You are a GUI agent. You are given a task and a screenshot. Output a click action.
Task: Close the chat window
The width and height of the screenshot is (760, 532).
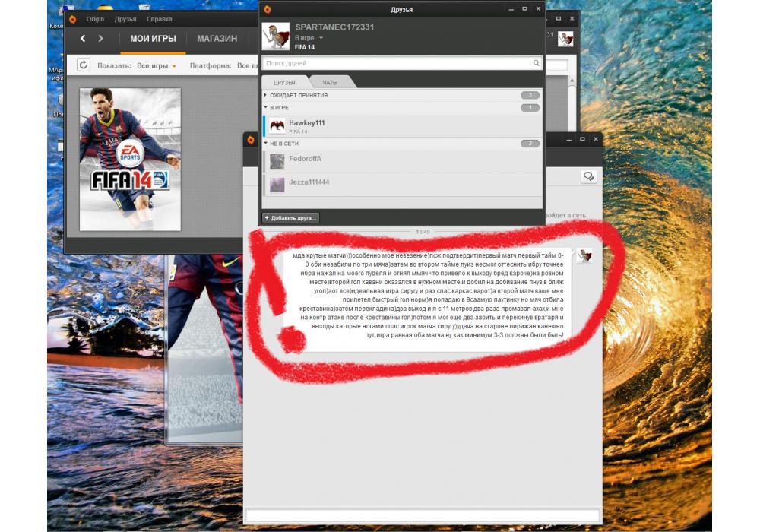click(596, 140)
